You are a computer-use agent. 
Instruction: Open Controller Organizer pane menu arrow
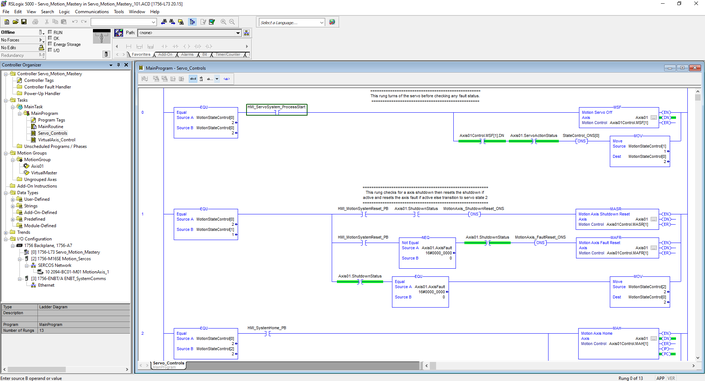pyautogui.click(x=111, y=65)
